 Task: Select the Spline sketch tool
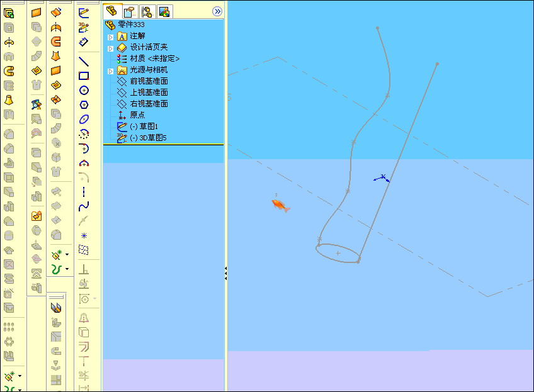coord(84,206)
